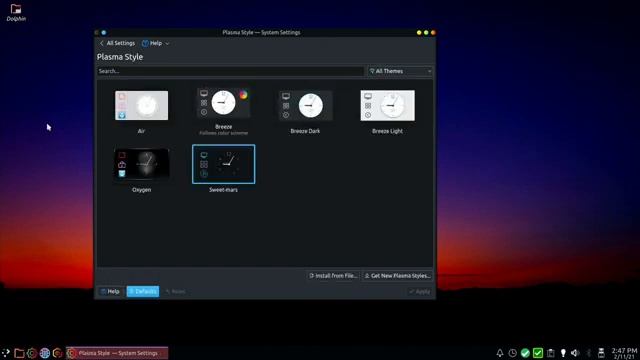640x360 pixels.
Task: Open the Help dropdown in the toolbar
Action: coord(156,43)
